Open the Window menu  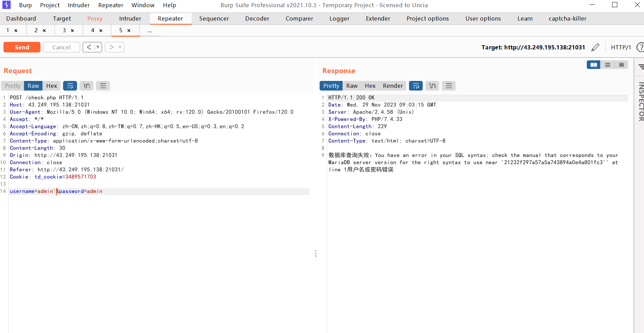[143, 5]
